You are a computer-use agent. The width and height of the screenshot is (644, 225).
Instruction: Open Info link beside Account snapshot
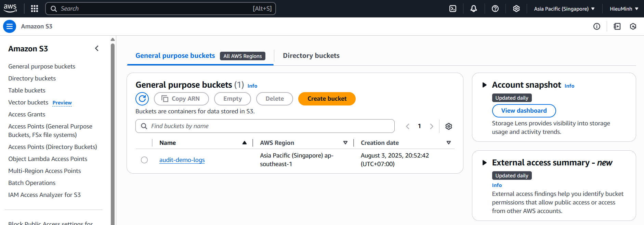569,86
